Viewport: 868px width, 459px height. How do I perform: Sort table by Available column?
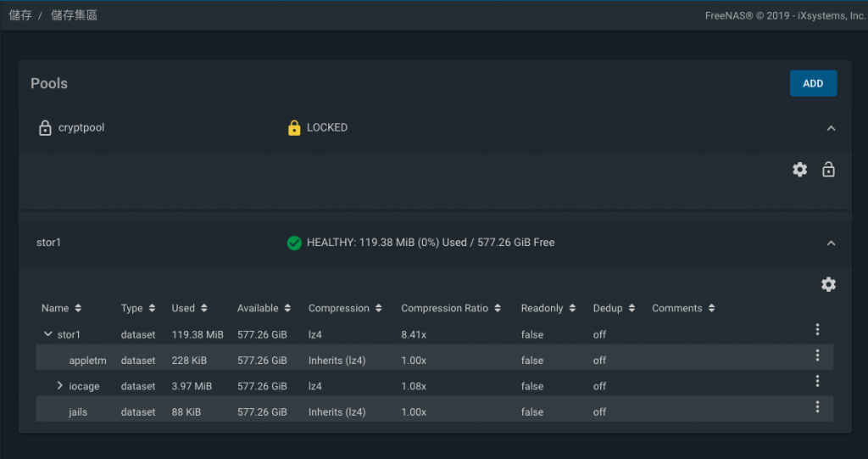click(x=264, y=308)
